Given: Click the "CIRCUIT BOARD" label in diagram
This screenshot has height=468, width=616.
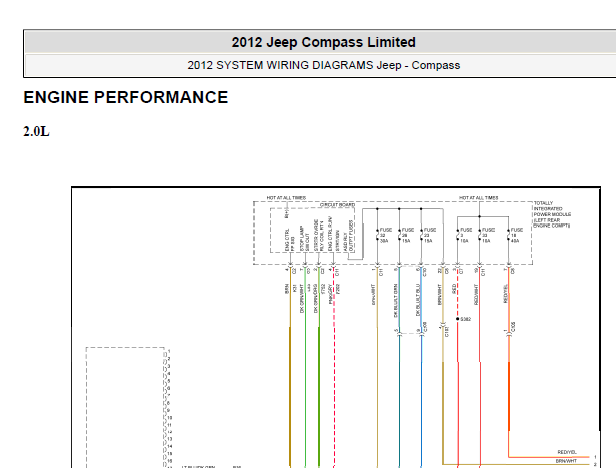Looking at the screenshot, I should click(x=337, y=205).
